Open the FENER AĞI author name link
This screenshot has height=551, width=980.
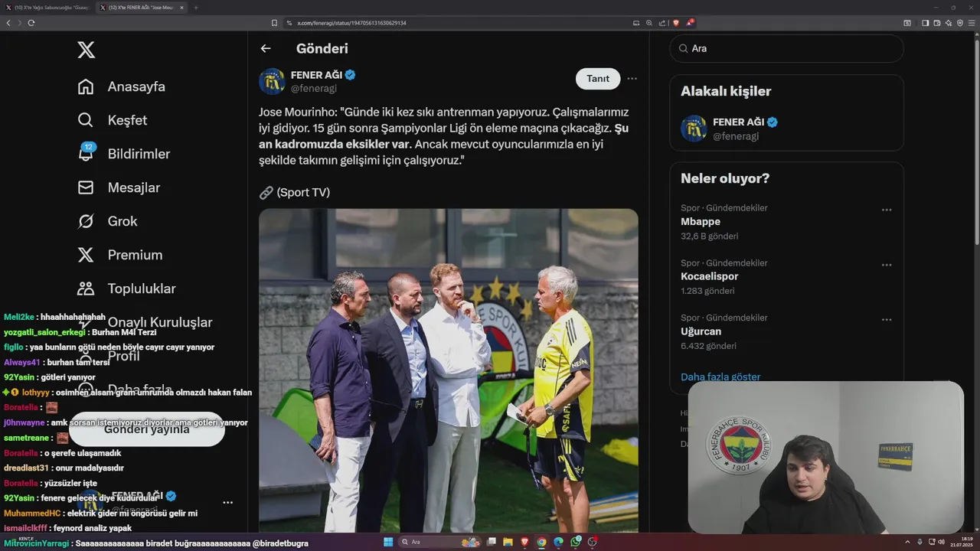(316, 75)
